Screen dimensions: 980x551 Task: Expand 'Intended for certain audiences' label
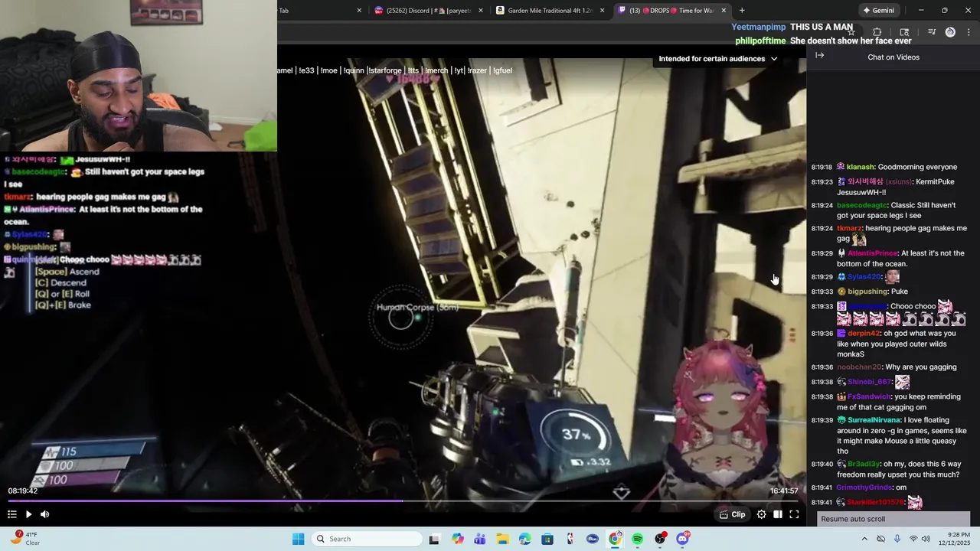718,58
